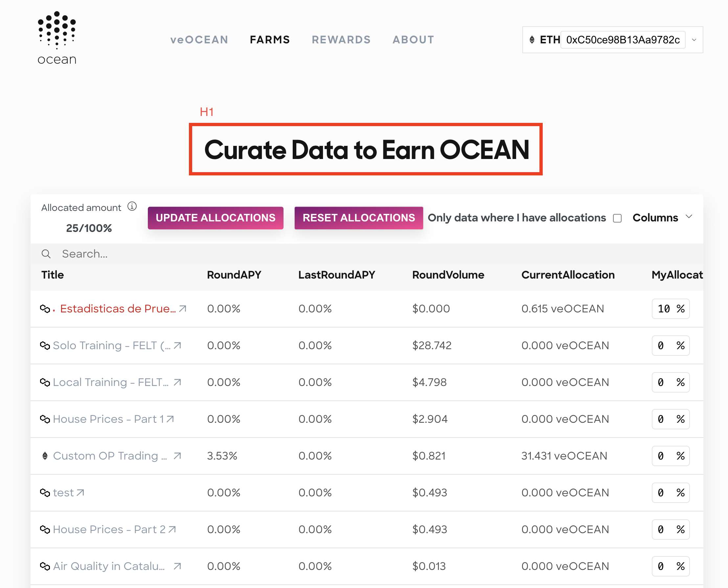Screen dimensions: 728x588
Task: Open House Prices – Part 2 link
Action: [x=109, y=530]
